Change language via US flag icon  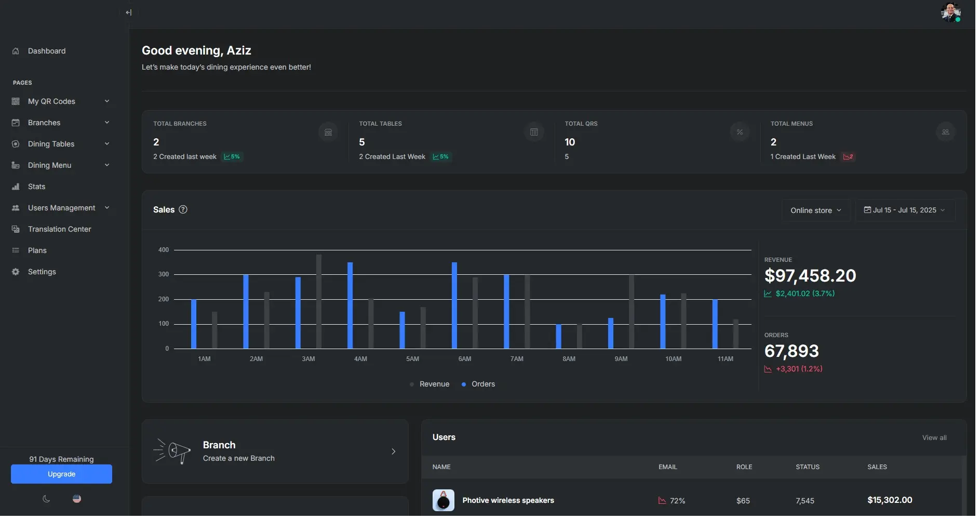77,499
